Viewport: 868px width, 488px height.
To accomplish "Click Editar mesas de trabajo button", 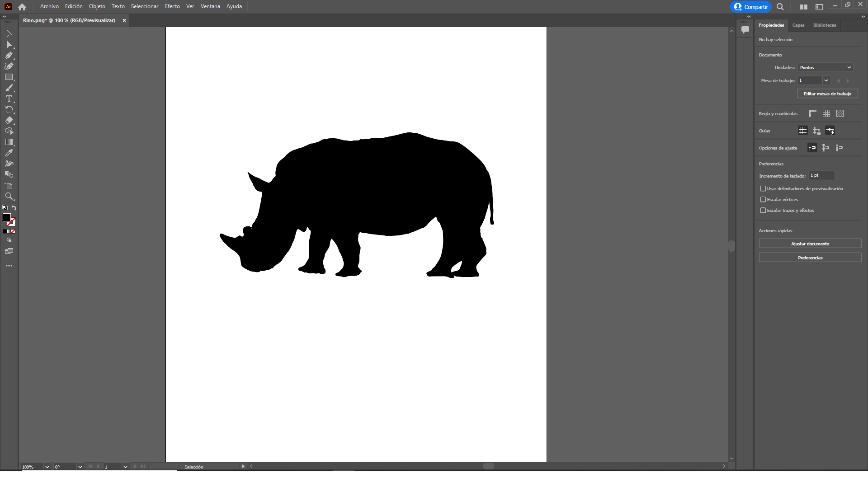I will coord(827,94).
